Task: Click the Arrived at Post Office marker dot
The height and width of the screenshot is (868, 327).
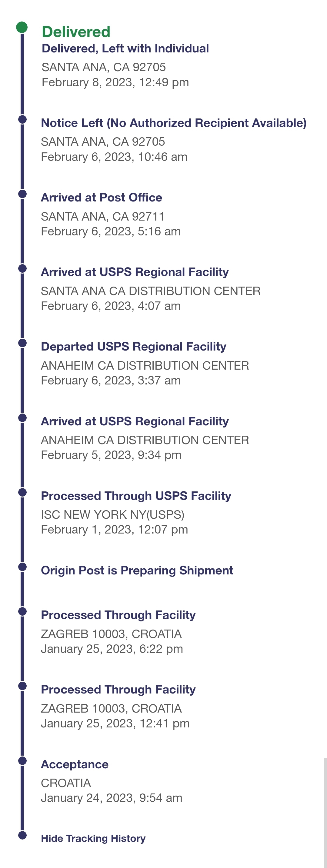Action: click(x=22, y=194)
